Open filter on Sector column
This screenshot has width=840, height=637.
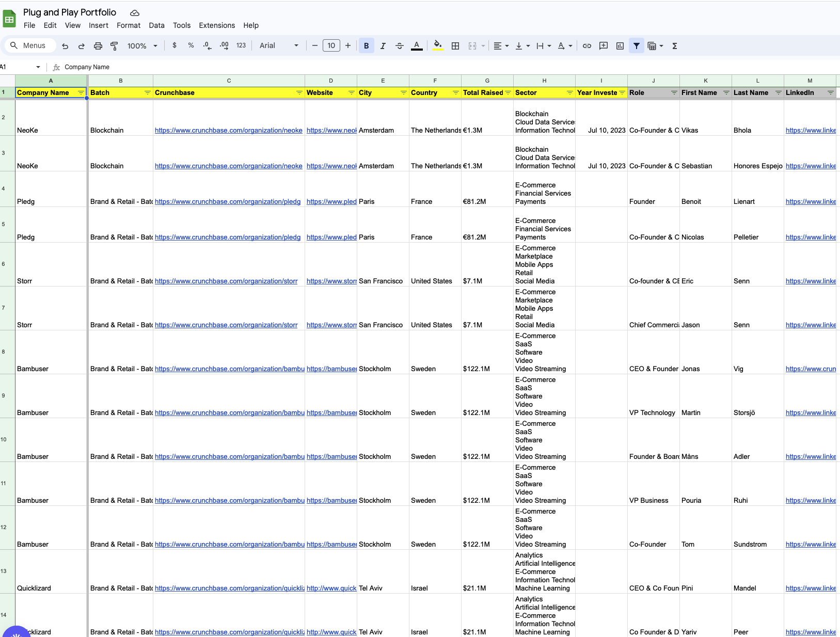point(570,92)
